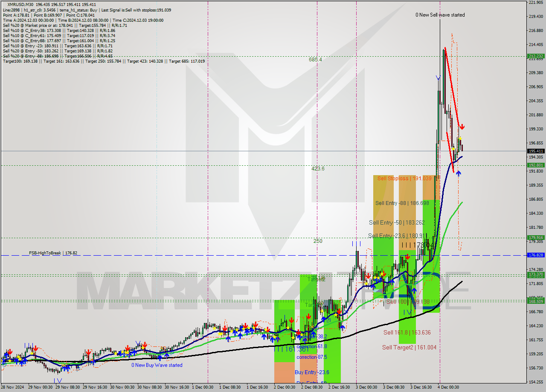This screenshot has width=546, height=392.
Task: Click the 'correction 61.8' label
Action: (312, 347)
